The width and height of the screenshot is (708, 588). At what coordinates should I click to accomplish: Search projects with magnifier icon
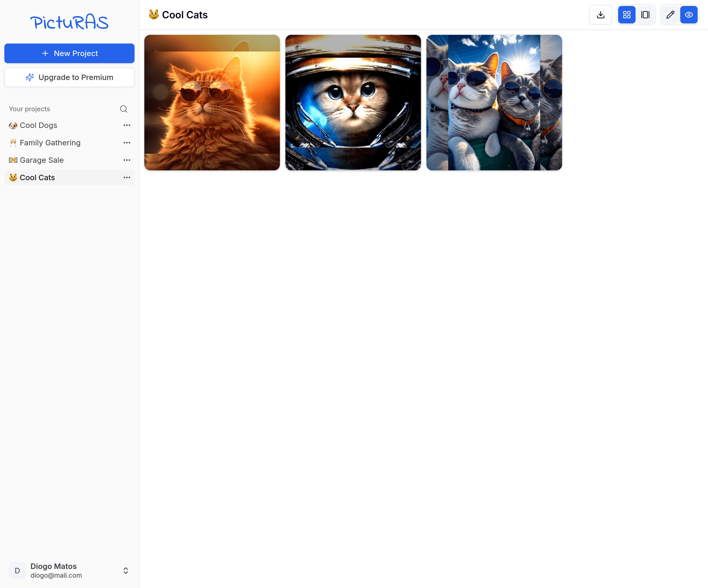point(123,109)
